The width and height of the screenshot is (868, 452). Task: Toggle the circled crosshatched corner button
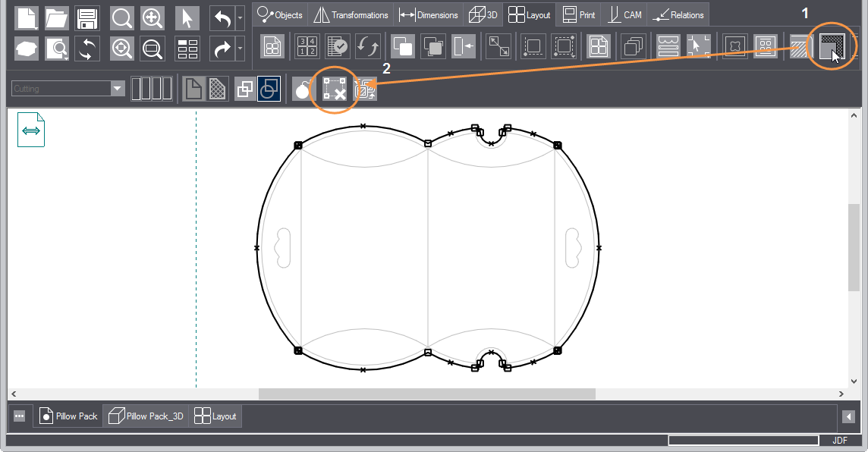tap(832, 47)
